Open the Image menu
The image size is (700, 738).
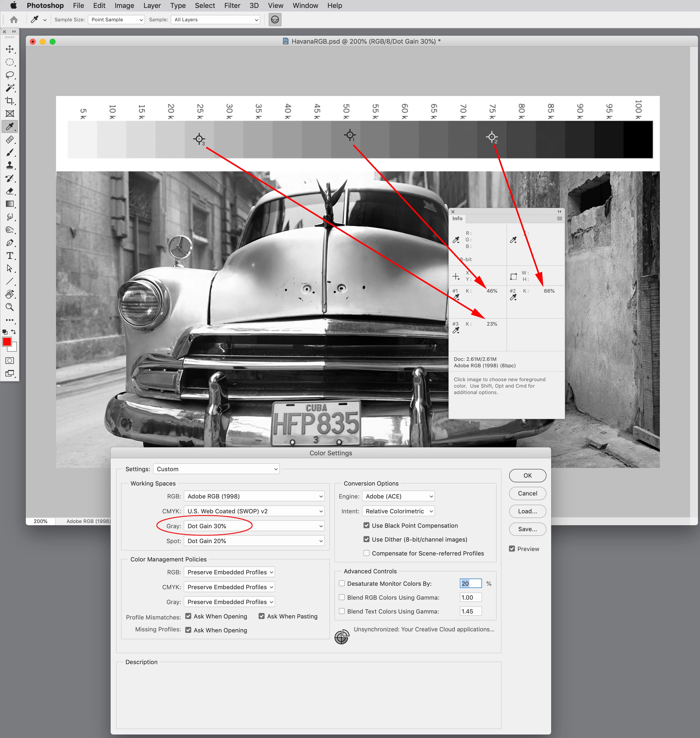124,6
